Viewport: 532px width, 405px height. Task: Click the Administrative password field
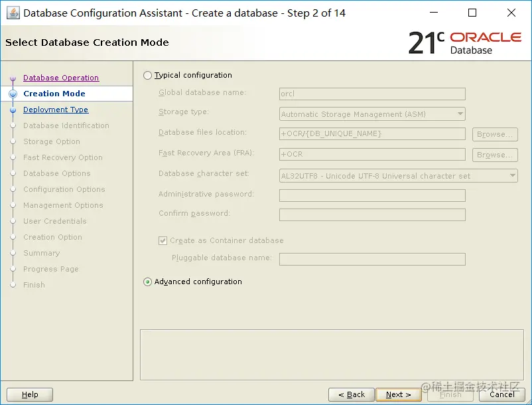(x=372, y=196)
